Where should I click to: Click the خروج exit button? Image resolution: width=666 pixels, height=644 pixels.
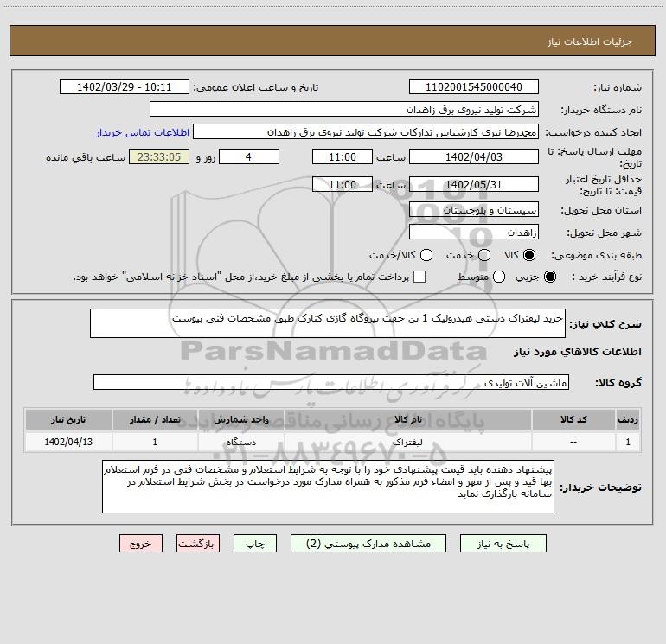(141, 544)
